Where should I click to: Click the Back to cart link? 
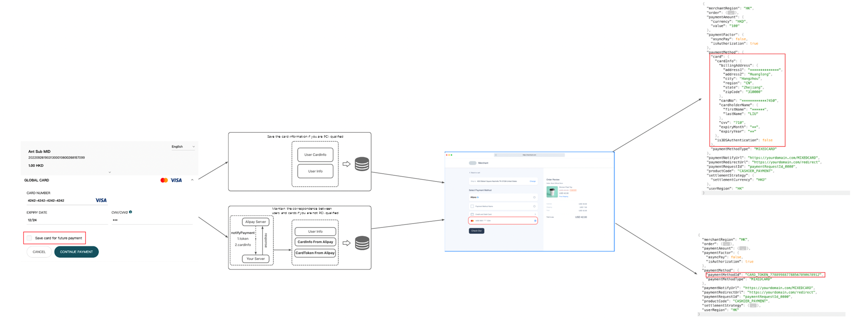(x=476, y=173)
